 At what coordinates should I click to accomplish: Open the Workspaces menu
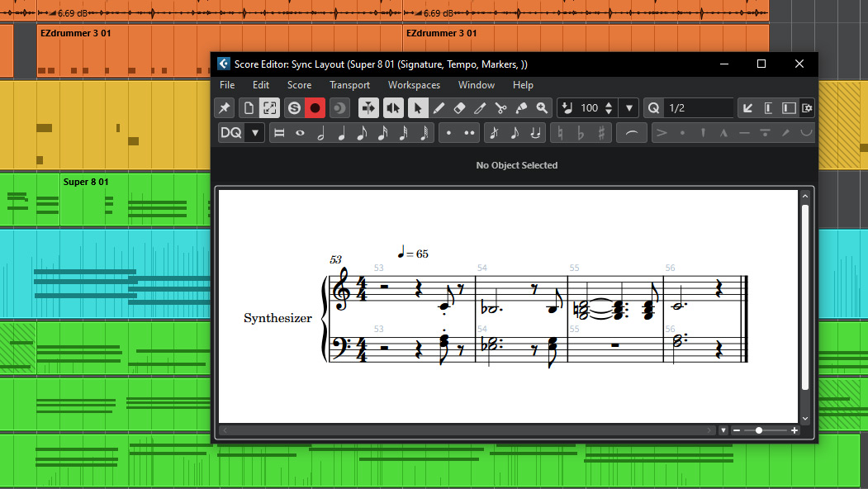414,85
